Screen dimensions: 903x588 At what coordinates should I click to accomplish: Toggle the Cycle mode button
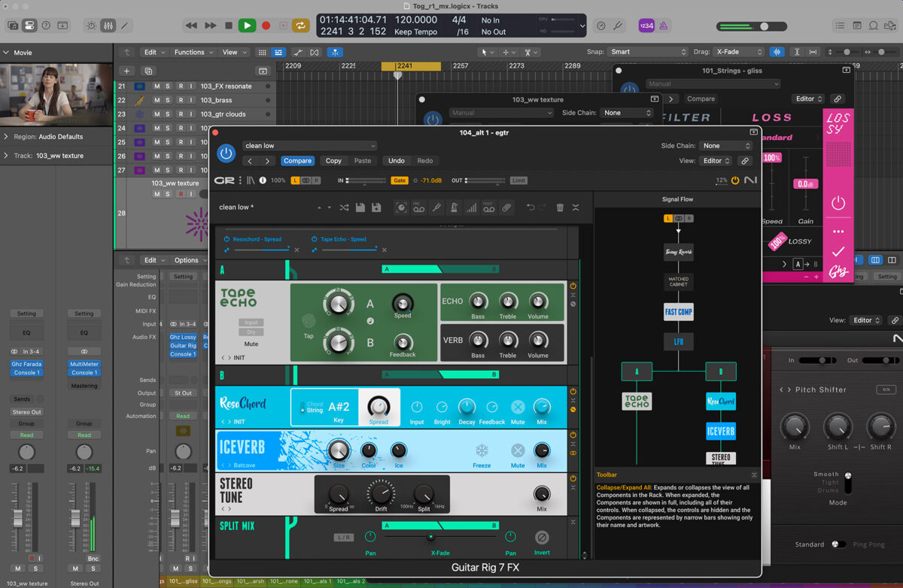300,26
